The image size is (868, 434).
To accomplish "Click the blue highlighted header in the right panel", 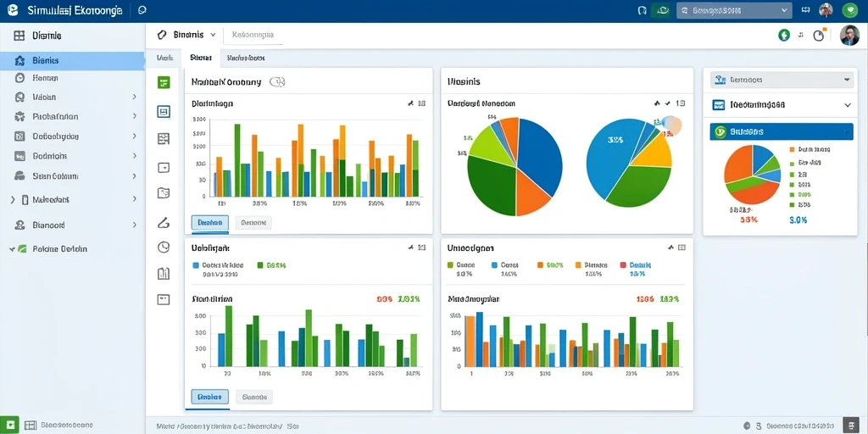I will [782, 131].
